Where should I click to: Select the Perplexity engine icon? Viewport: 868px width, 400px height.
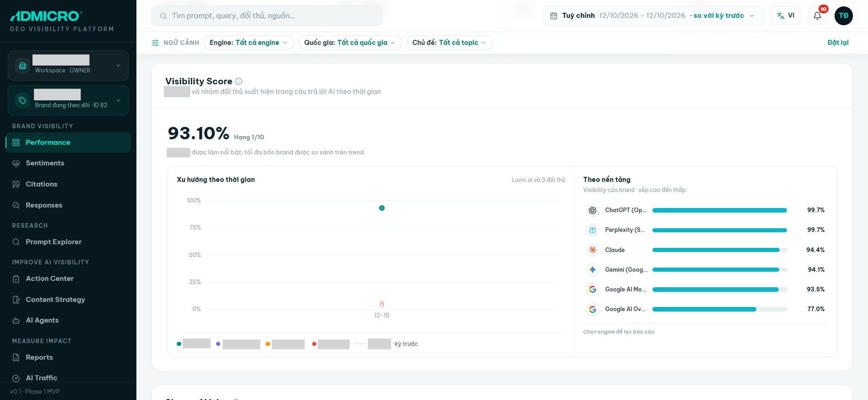(592, 230)
